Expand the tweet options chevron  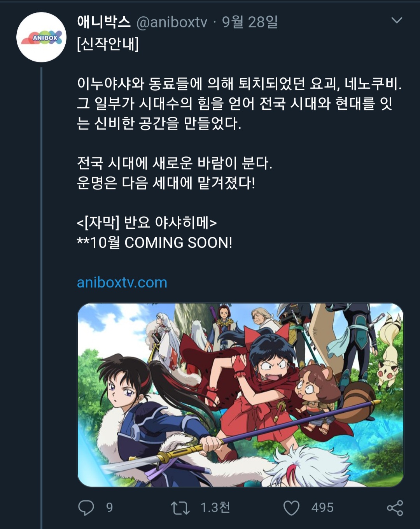click(x=396, y=20)
